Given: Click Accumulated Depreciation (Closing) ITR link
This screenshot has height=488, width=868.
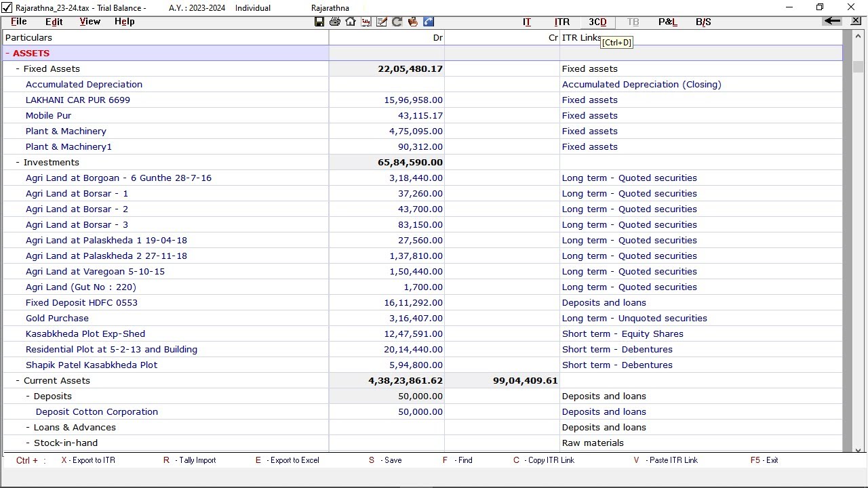Looking at the screenshot, I should [x=642, y=84].
